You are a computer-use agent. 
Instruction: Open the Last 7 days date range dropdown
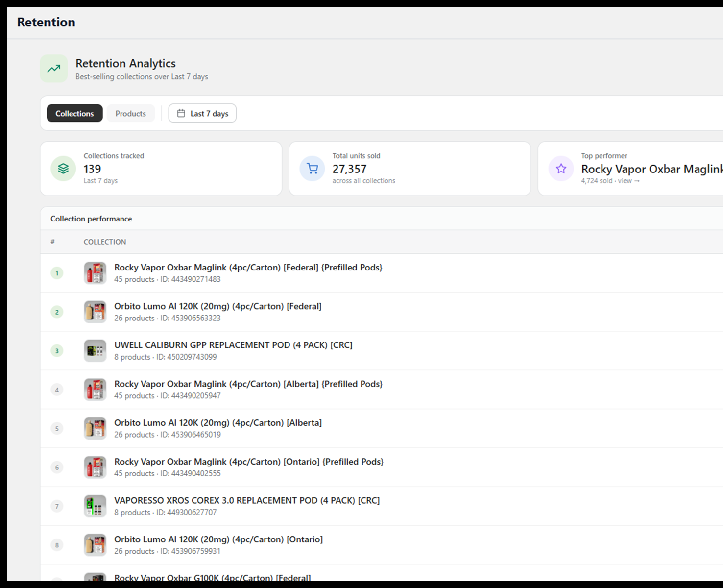point(202,113)
